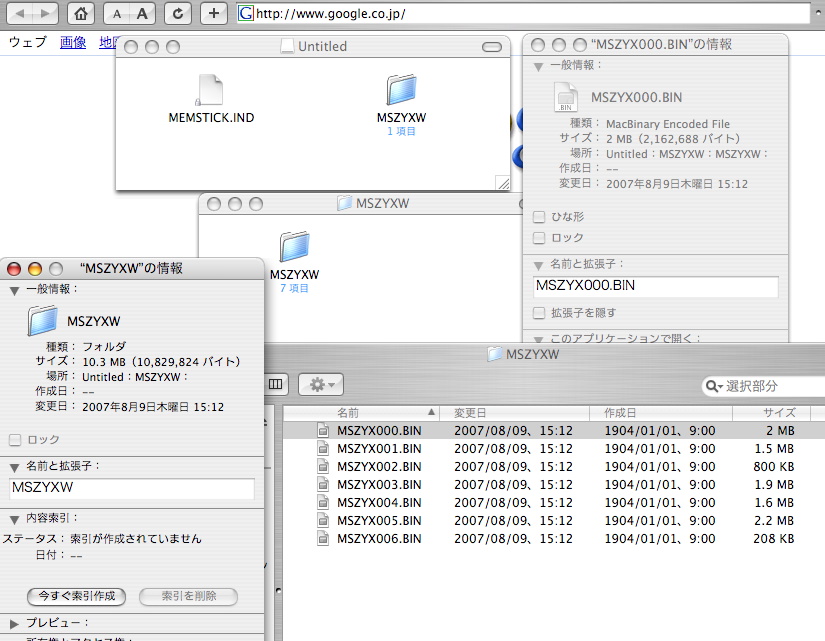Sort by 変更日 column header
Image resolution: width=825 pixels, height=641 pixels.
[x=514, y=413]
